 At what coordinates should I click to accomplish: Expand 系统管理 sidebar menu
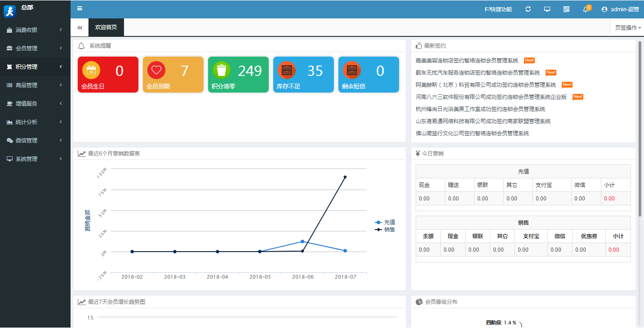(x=35, y=159)
